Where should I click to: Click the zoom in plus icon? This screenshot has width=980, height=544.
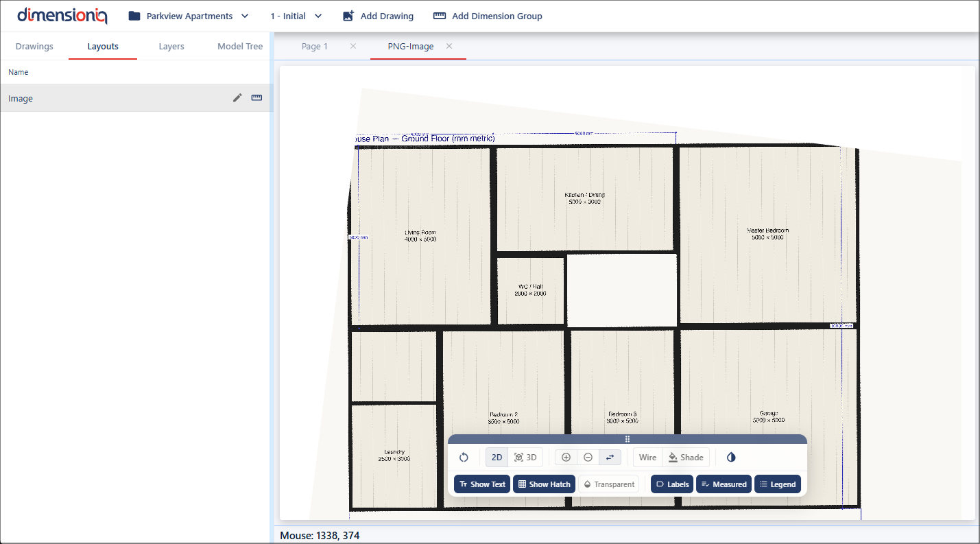(566, 458)
